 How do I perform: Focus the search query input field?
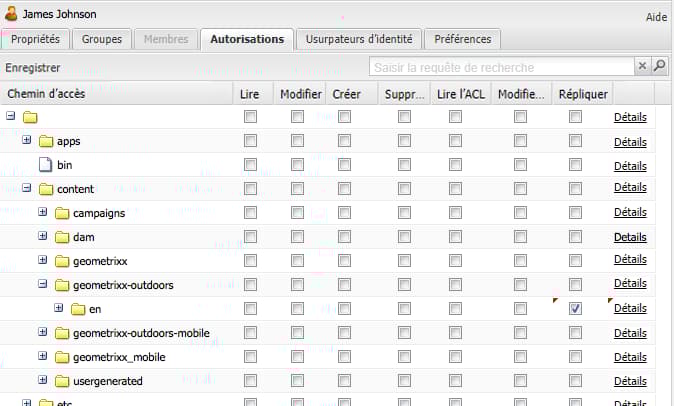[x=501, y=67]
